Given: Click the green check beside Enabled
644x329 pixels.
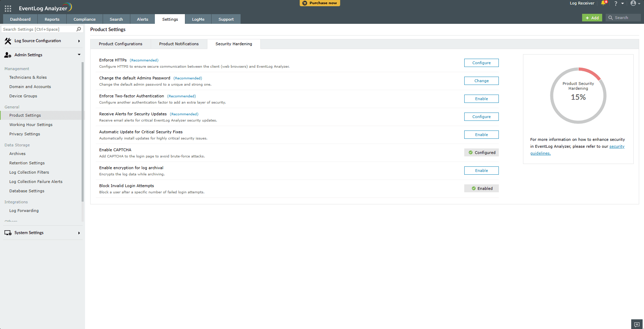Looking at the screenshot, I should pyautogui.click(x=474, y=188).
